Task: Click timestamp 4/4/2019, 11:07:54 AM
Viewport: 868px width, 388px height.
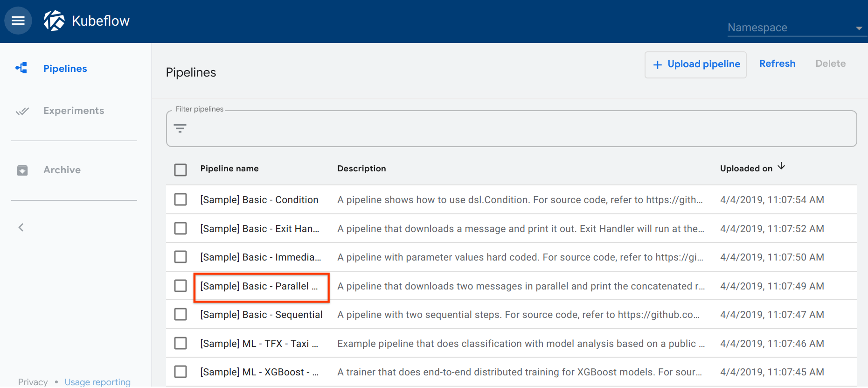Action: tap(772, 200)
